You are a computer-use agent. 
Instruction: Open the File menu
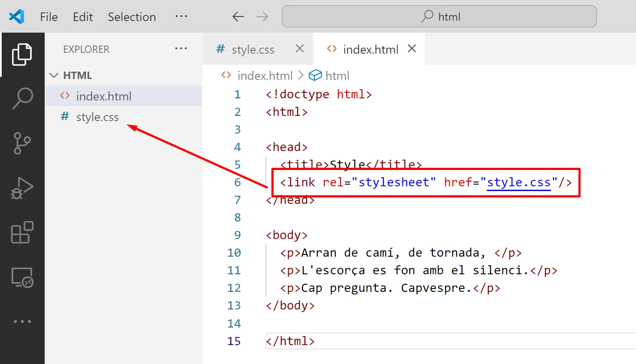point(49,17)
